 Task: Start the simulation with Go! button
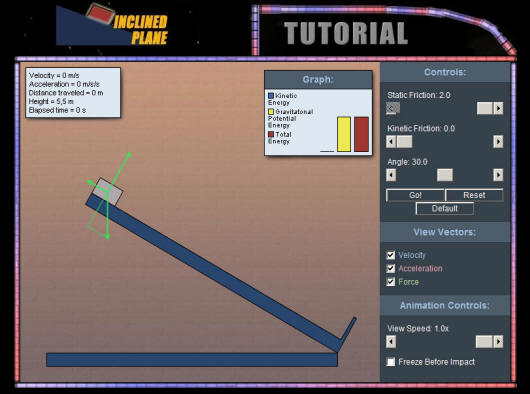[x=415, y=195]
